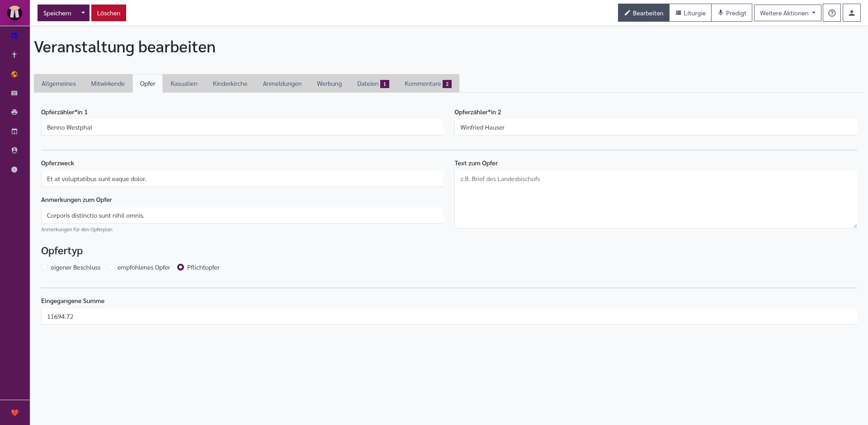868x425 pixels.
Task: Click the Bearbeiten button
Action: click(x=644, y=13)
